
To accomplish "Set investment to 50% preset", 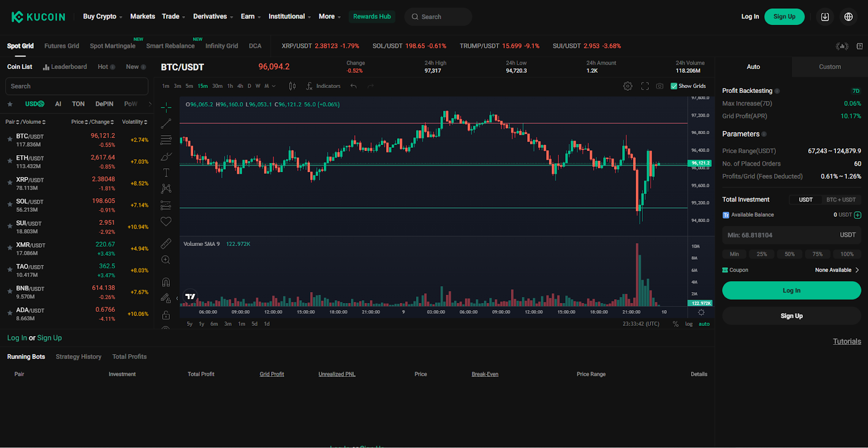I will point(789,254).
